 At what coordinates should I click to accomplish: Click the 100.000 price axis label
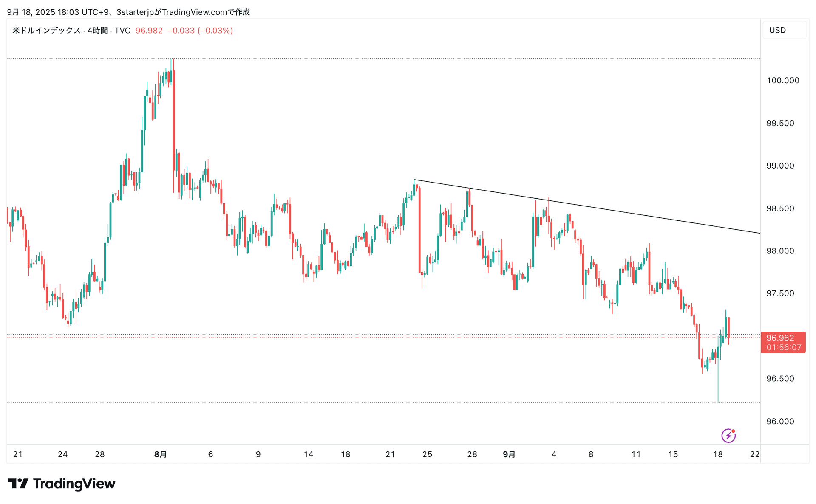point(782,81)
